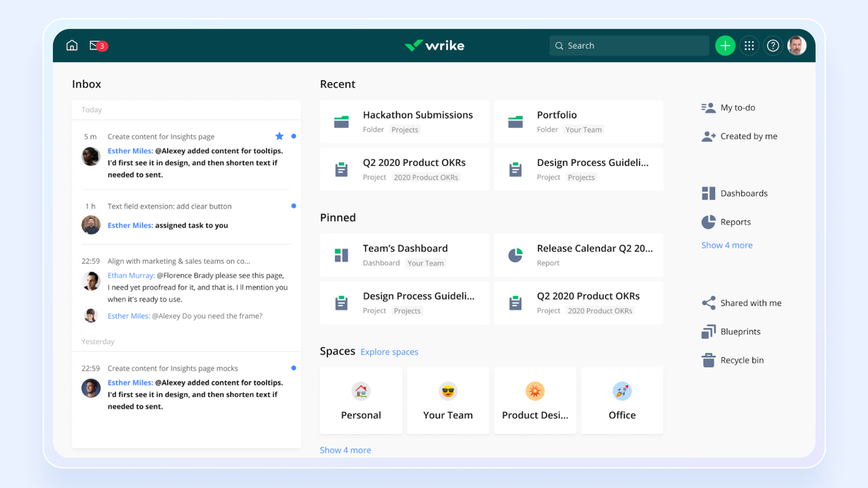Click unread dot on five-minute-old notification
868x488 pixels.
tap(294, 136)
